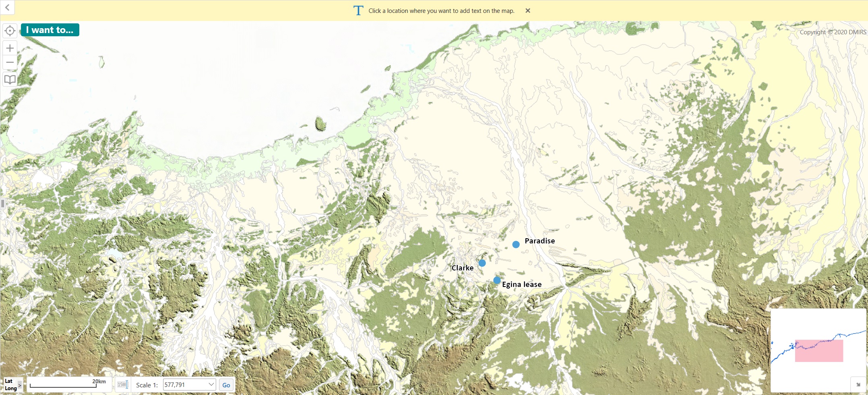Click the Clarke blue marker point
The height and width of the screenshot is (395, 868).
click(482, 263)
